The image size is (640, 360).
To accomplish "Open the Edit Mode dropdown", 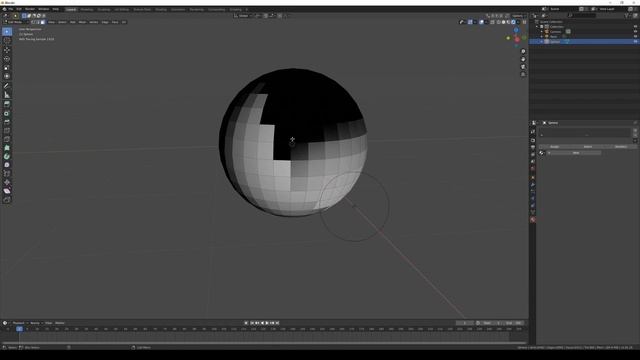I will coord(16,22).
